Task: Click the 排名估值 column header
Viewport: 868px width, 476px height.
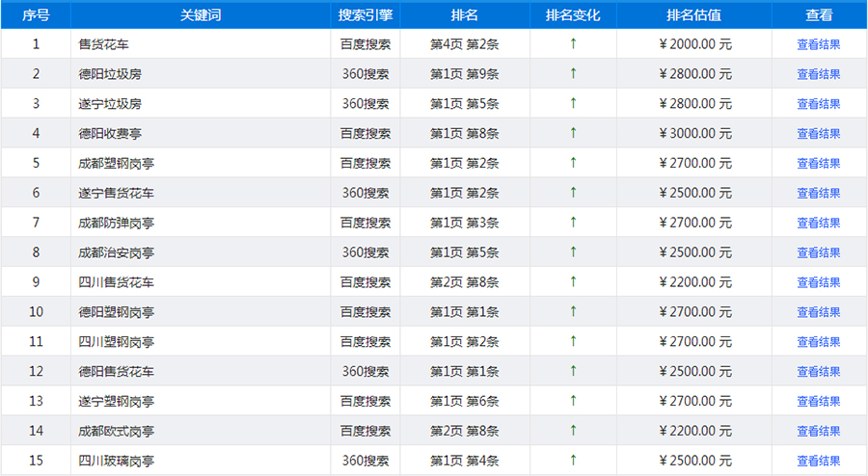Action: click(694, 15)
